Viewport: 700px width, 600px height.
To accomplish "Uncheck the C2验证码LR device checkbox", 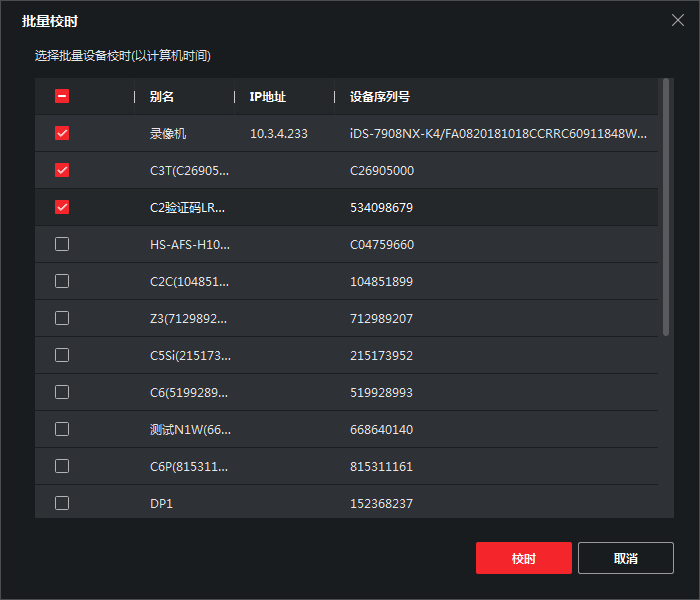I will pyautogui.click(x=62, y=207).
